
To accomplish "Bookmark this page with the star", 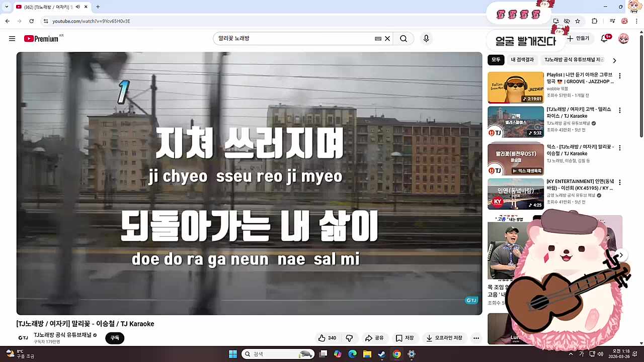I will [578, 21].
